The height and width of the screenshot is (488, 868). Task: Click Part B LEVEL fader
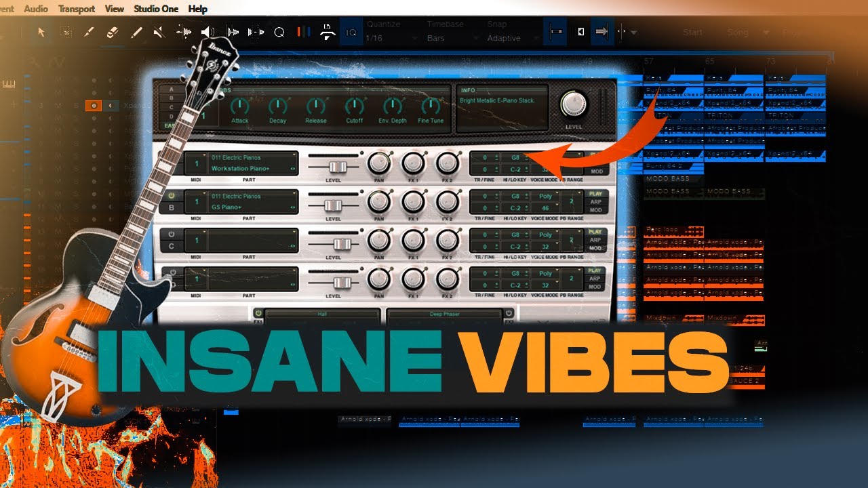click(x=332, y=205)
